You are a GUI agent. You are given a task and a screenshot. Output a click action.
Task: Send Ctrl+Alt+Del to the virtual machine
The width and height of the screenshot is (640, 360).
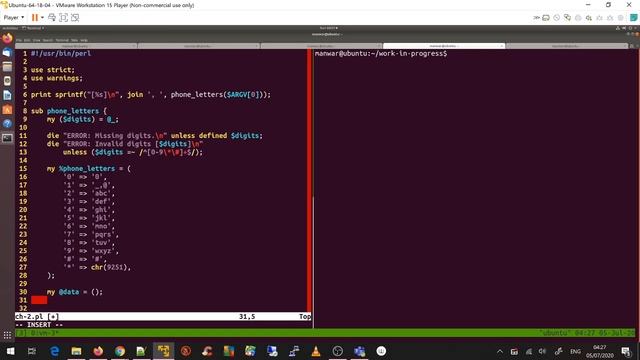tap(52, 18)
